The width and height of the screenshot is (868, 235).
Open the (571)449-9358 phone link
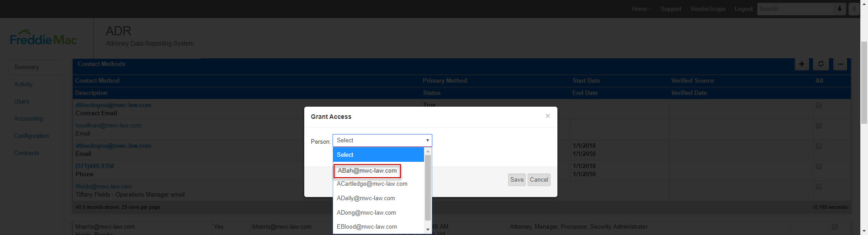click(95, 166)
